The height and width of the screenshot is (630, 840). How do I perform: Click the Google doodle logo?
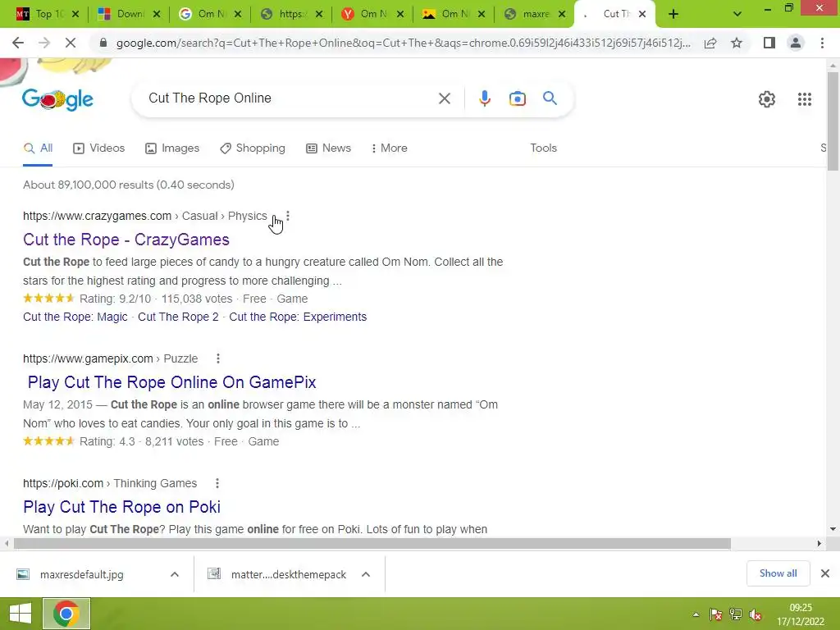[x=57, y=99]
